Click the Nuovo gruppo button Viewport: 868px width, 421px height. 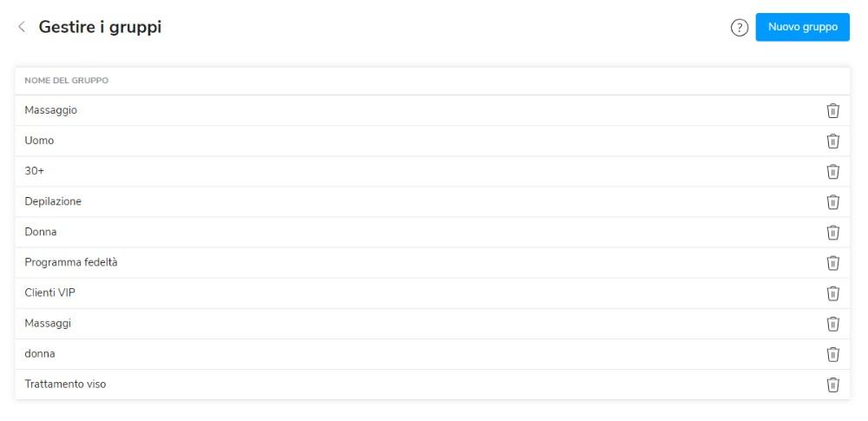tap(802, 27)
